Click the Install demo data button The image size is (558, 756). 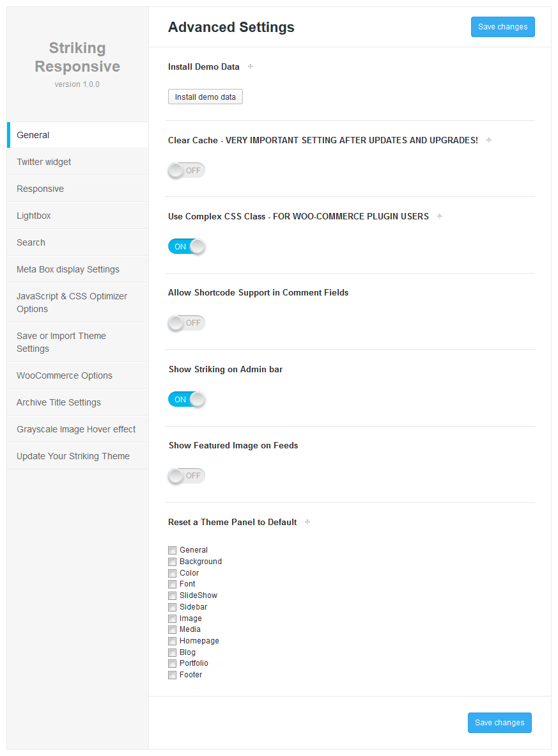pyautogui.click(x=205, y=97)
